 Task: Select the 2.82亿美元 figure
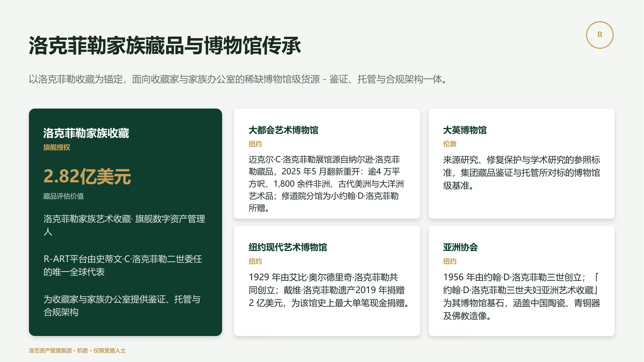87,176
